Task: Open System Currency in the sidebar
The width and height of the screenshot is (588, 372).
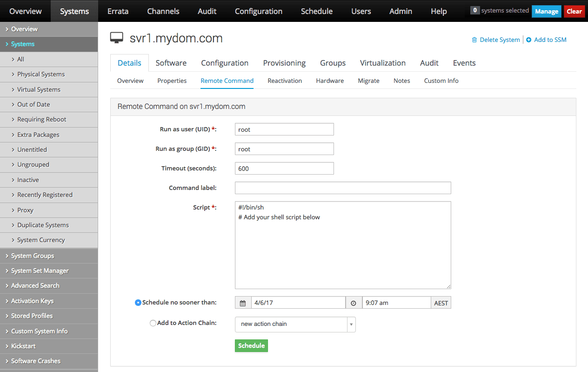Action: (x=49, y=240)
